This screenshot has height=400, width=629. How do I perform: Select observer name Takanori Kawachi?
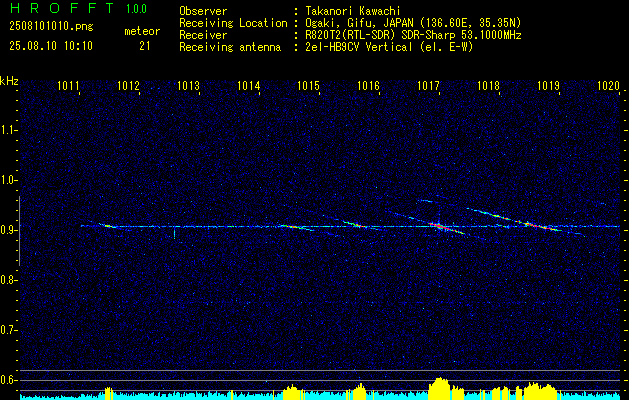(353, 11)
